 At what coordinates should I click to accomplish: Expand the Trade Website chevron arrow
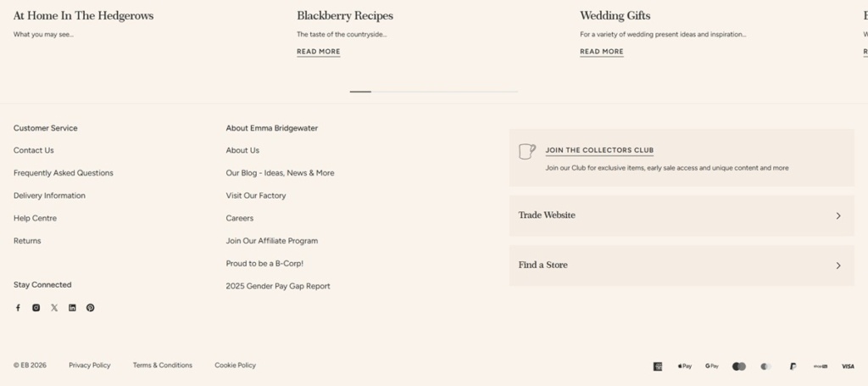tap(838, 215)
